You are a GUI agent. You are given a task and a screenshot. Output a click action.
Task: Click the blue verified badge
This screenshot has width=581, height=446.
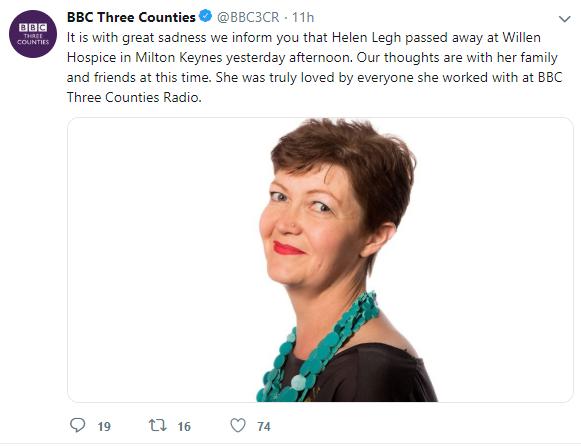(205, 16)
